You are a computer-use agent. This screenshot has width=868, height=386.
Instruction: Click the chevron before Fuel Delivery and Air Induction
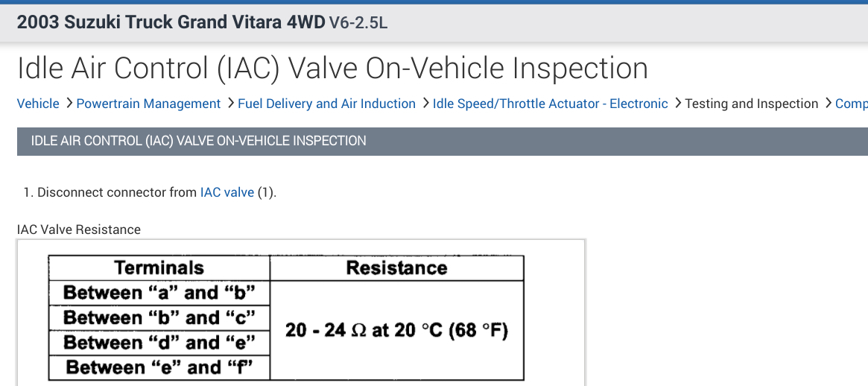[230, 104]
